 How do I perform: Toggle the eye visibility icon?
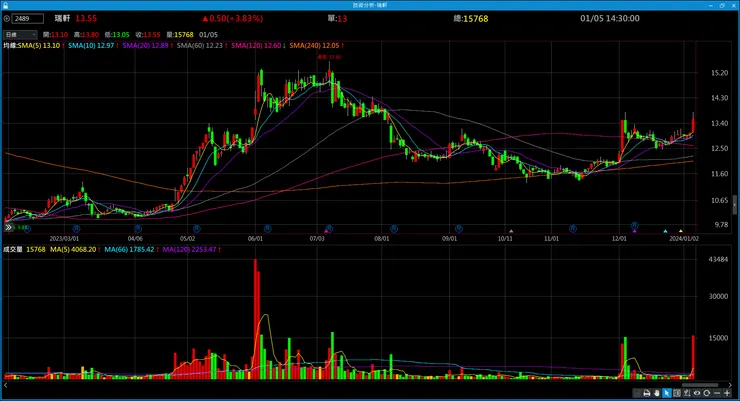point(697,393)
